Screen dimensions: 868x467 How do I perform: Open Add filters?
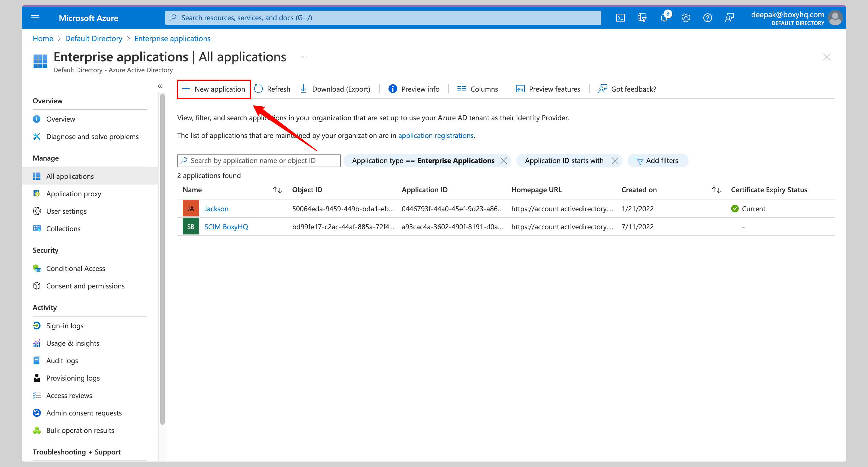[x=657, y=160]
